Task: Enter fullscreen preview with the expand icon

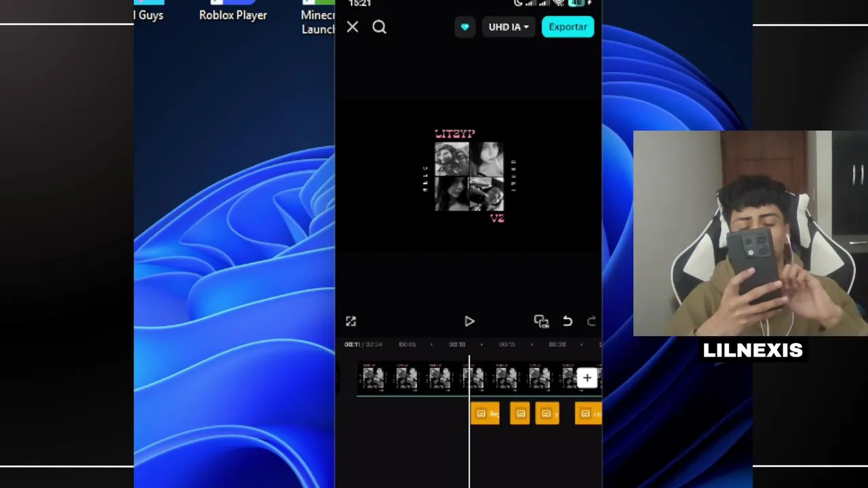Action: pyautogui.click(x=351, y=321)
